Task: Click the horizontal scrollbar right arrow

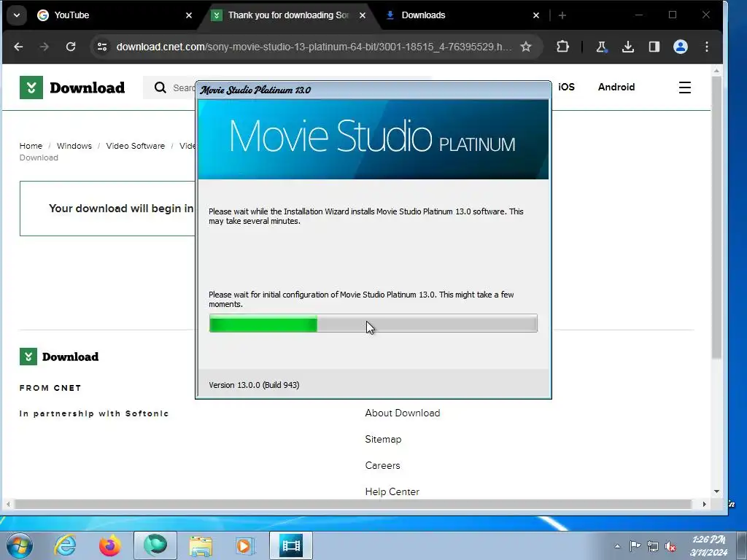Action: [704, 504]
